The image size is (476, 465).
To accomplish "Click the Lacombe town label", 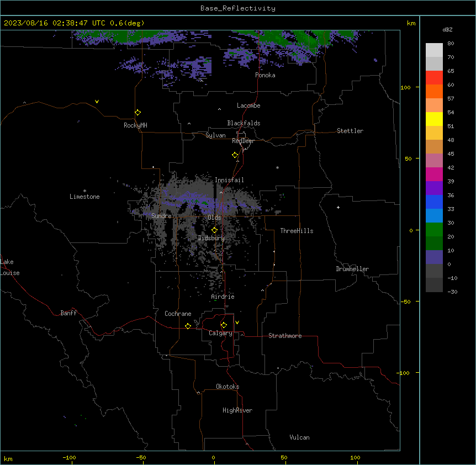I will click(248, 105).
